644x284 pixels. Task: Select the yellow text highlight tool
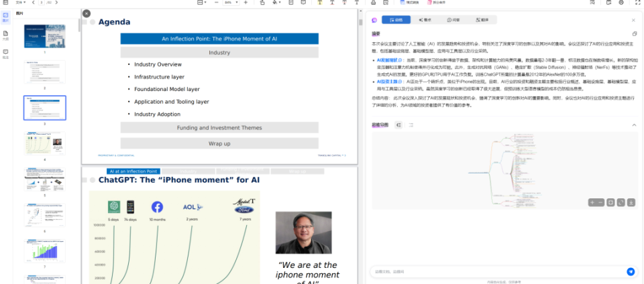320,3
